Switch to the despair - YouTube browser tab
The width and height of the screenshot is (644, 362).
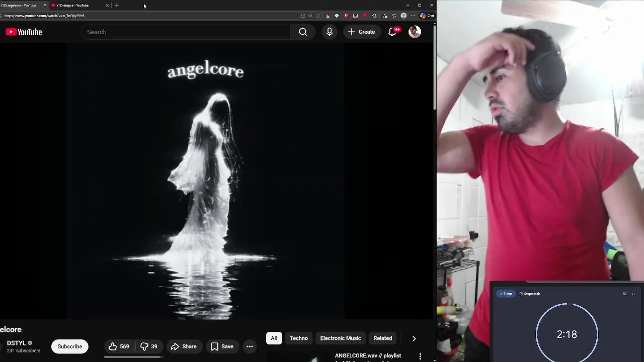[x=80, y=5]
